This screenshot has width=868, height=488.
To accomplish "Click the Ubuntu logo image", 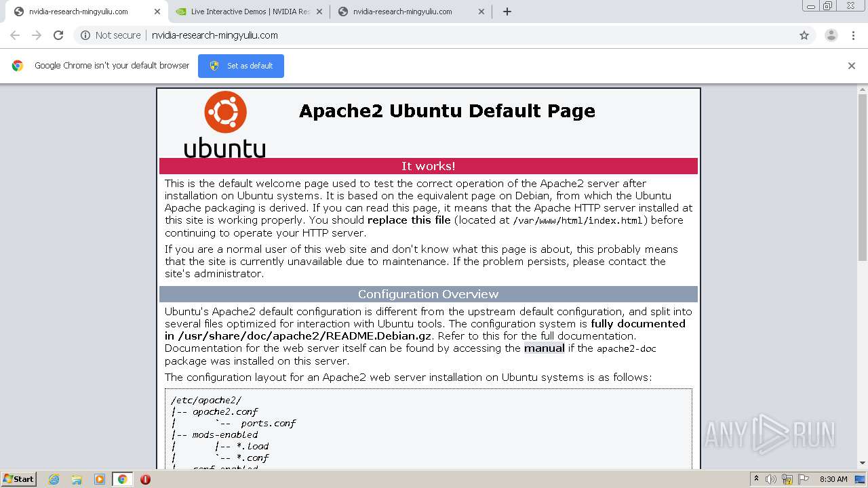I will pyautogui.click(x=224, y=125).
